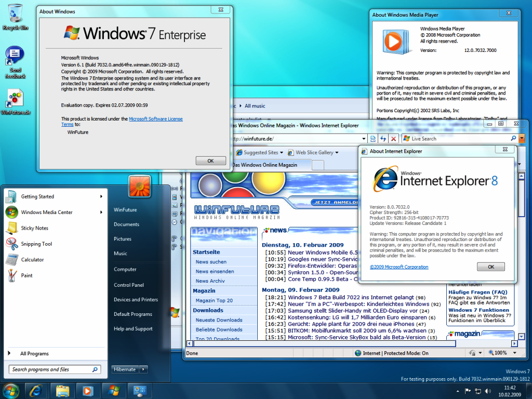
Task: Select the Das Windows Online Magazin tab
Action: 270,165
